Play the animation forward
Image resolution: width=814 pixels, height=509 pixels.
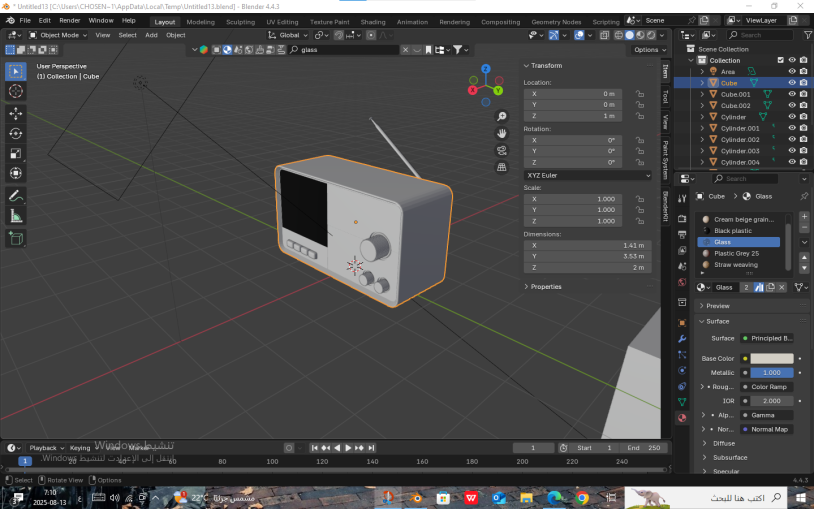pos(348,448)
